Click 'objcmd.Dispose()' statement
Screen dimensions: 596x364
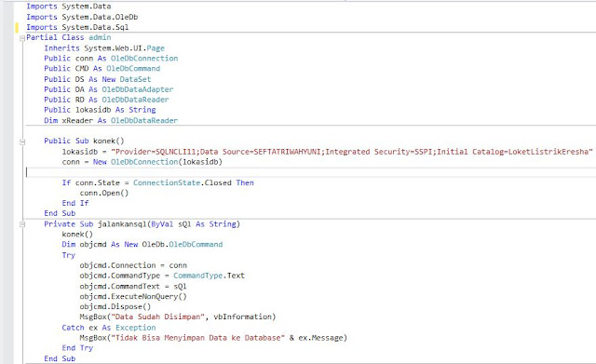(x=115, y=307)
